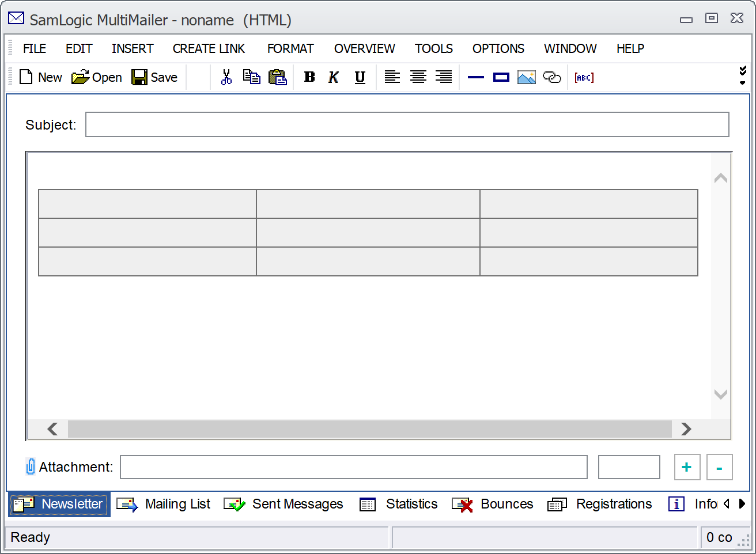
Task: Open the INSERT menu
Action: pyautogui.click(x=133, y=48)
